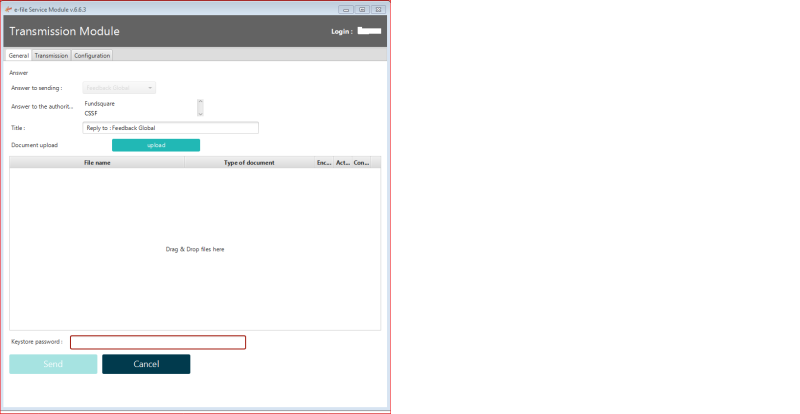Sort by Type of document column header
The height and width of the screenshot is (414, 800).
coord(249,162)
